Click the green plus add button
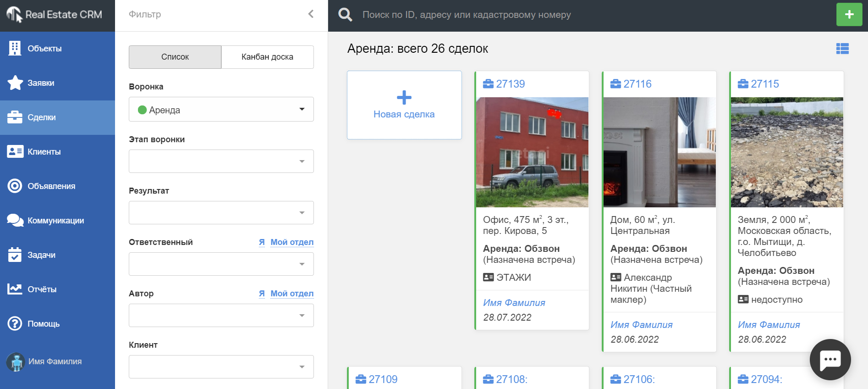The image size is (868, 389). [x=849, y=14]
